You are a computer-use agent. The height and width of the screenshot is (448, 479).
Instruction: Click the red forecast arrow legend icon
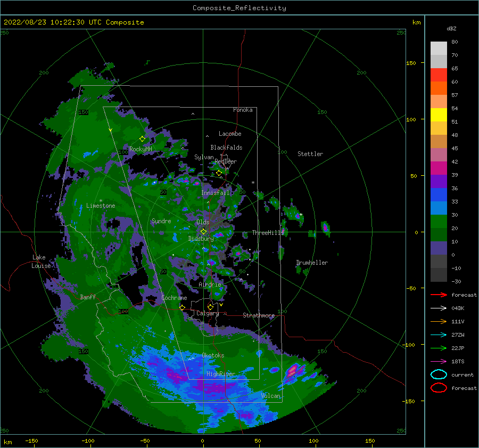pos(439,295)
